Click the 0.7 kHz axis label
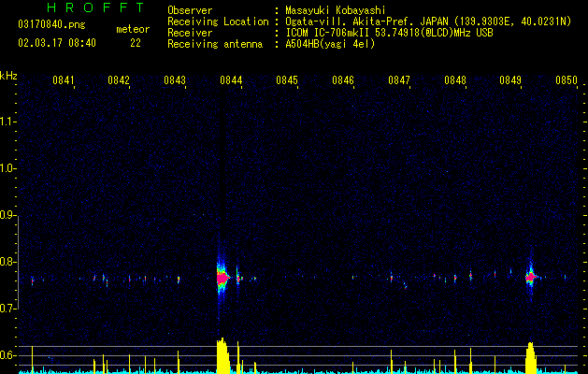Viewport: 588px width, 374px height. click(x=7, y=309)
